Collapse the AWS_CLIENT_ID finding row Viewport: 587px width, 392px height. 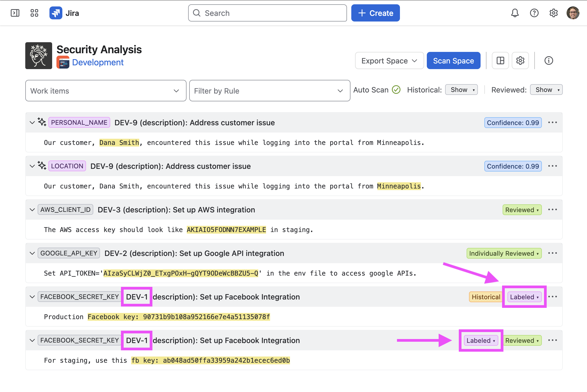coord(32,210)
